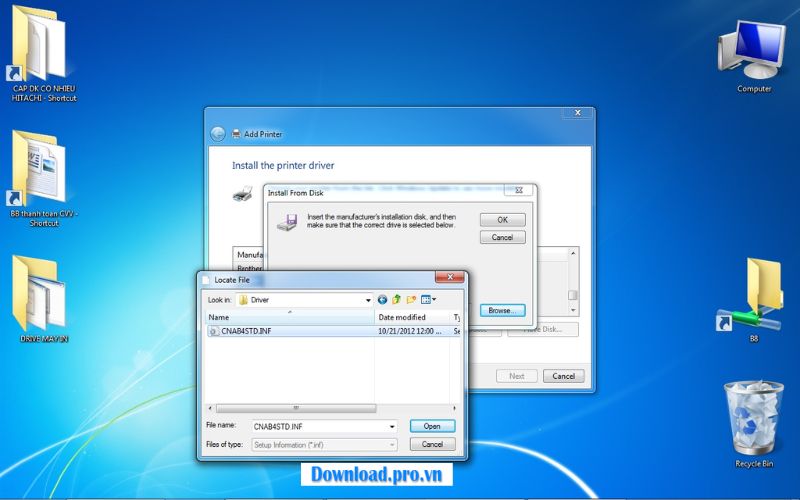Select the CNAB4STD.INF file in list
The image size is (800, 500).
(x=246, y=330)
